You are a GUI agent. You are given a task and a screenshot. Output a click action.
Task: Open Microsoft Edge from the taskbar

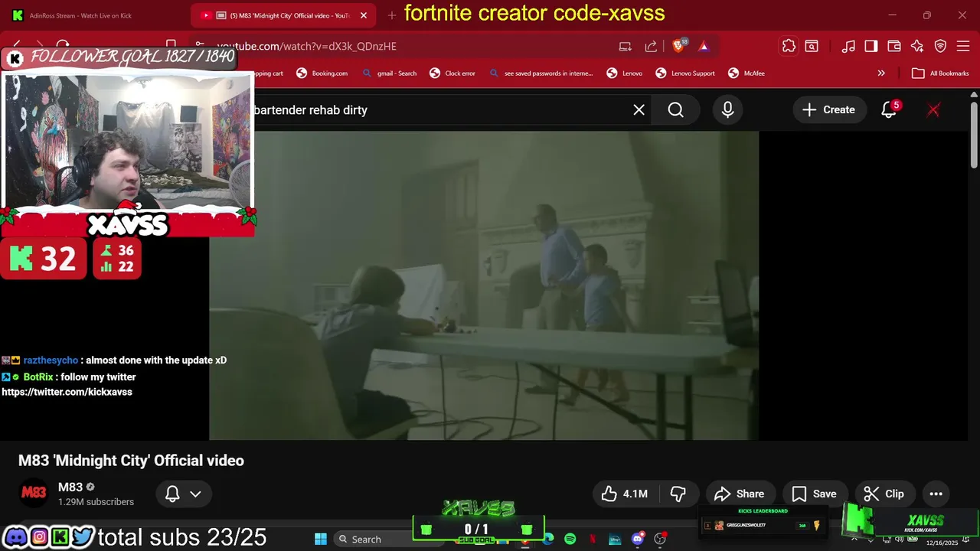(x=547, y=539)
